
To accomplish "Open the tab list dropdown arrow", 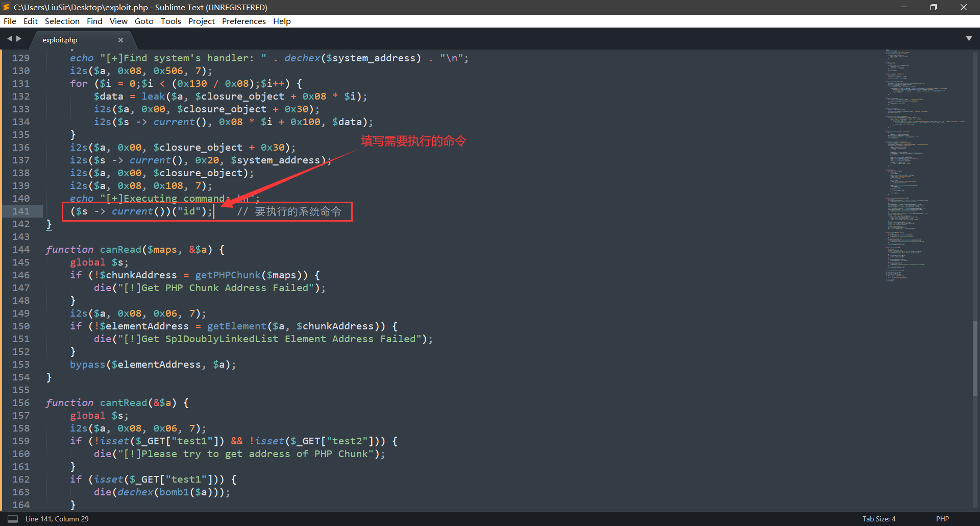I will pyautogui.click(x=969, y=38).
